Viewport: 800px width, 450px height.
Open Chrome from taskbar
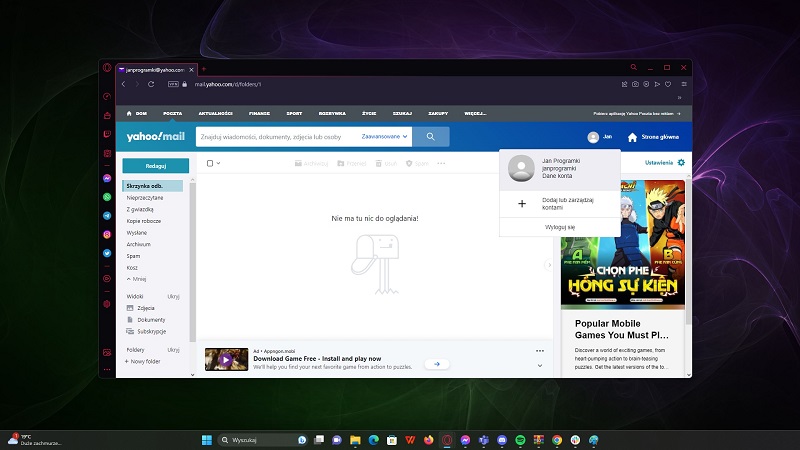click(x=557, y=440)
